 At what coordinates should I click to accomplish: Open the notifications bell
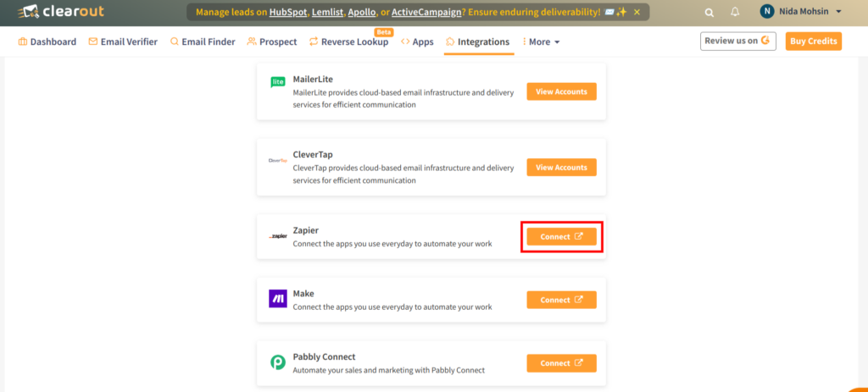point(735,12)
